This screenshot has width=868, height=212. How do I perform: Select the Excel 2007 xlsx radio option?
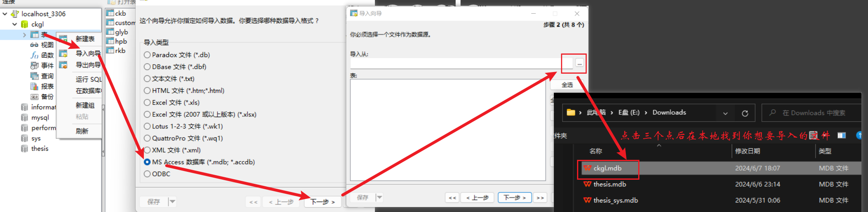(147, 114)
